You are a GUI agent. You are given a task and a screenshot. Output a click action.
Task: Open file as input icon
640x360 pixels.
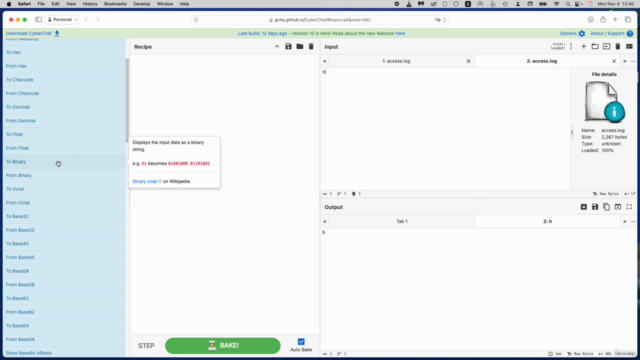(x=607, y=47)
